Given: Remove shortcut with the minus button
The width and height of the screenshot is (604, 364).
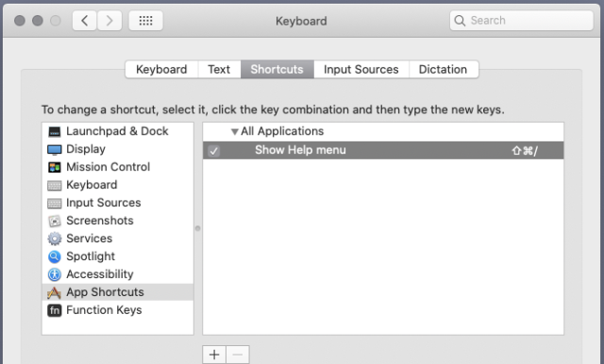Looking at the screenshot, I should pos(238,355).
